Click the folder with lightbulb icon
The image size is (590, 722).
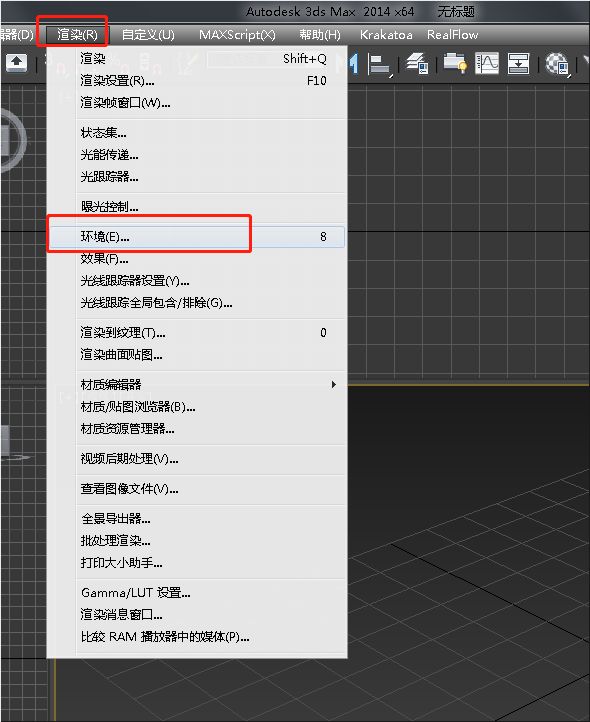pos(455,63)
